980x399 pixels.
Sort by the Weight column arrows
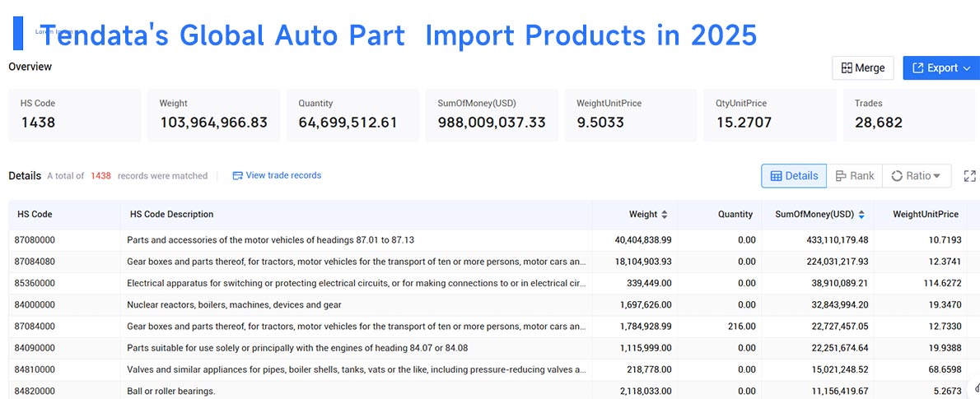(x=665, y=214)
